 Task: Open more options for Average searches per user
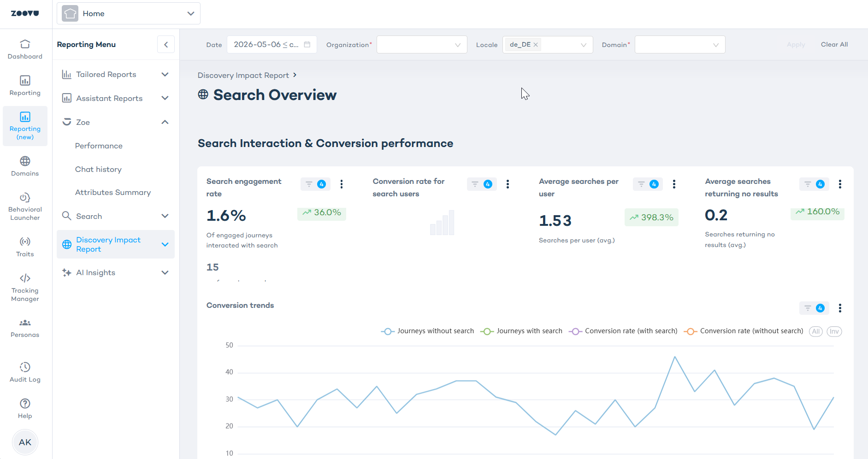(x=674, y=184)
